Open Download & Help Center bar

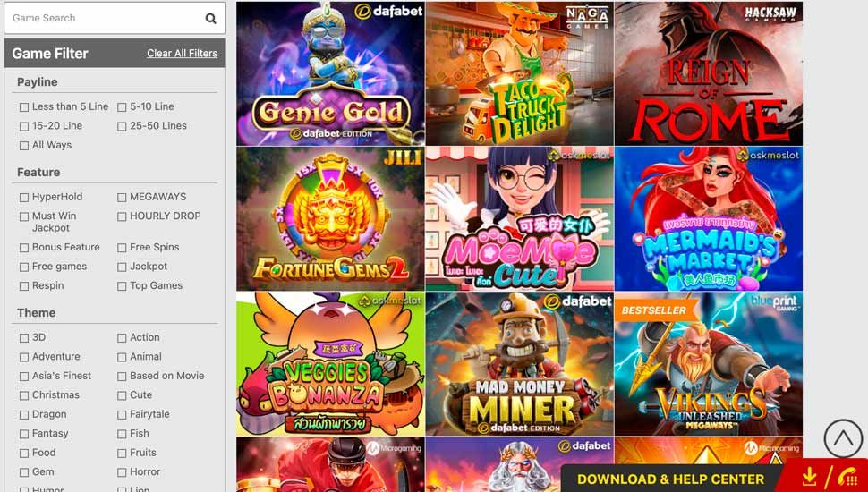(x=670, y=479)
